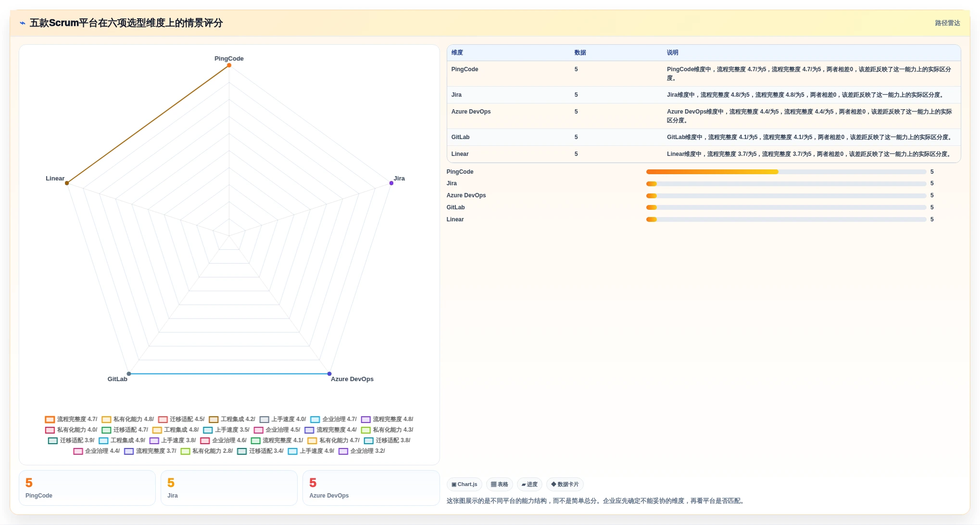Toggle legend item 上手速度 4.0/
This screenshot has height=525, width=980.
tap(283, 419)
